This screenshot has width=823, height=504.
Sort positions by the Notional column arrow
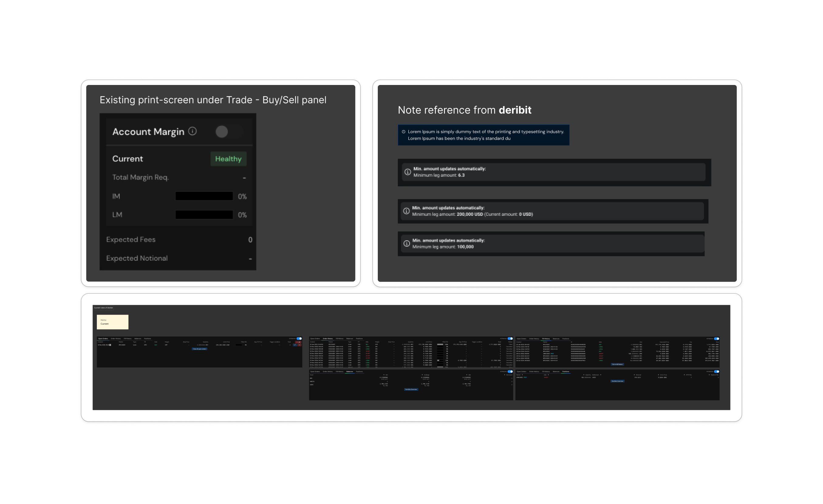click(634, 375)
